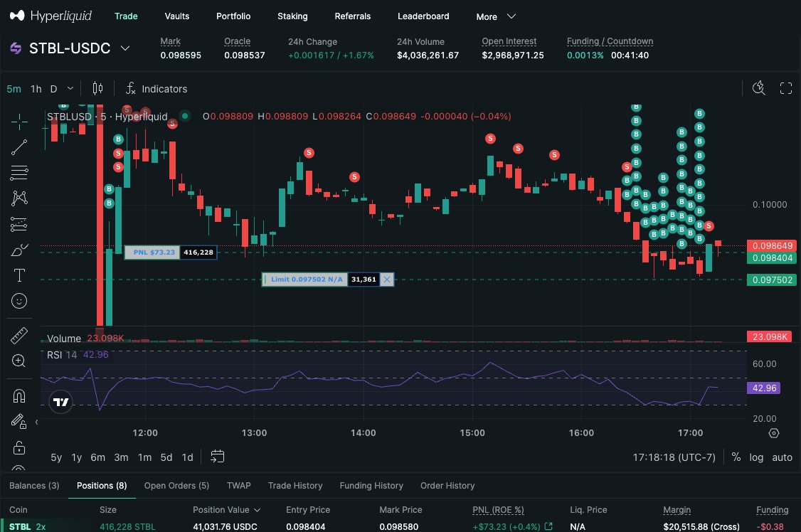Select the crosshair cursor tool

[x=19, y=122]
